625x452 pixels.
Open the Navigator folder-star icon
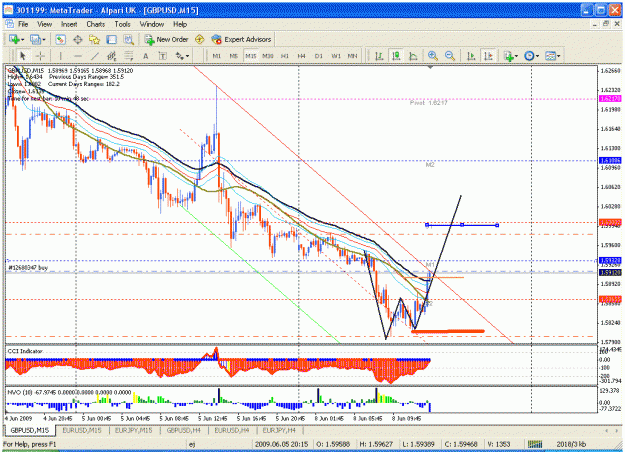pyautogui.click(x=94, y=39)
